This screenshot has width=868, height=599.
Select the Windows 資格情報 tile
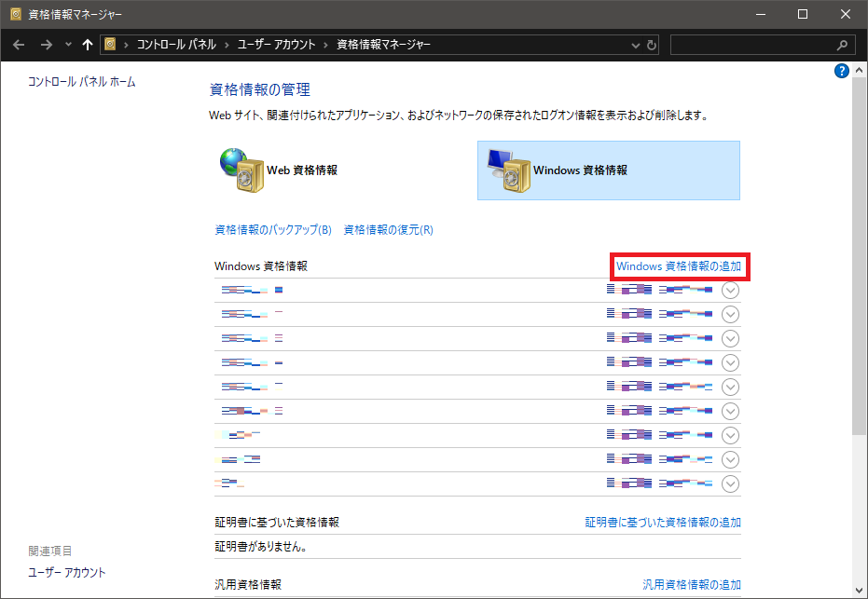(609, 170)
